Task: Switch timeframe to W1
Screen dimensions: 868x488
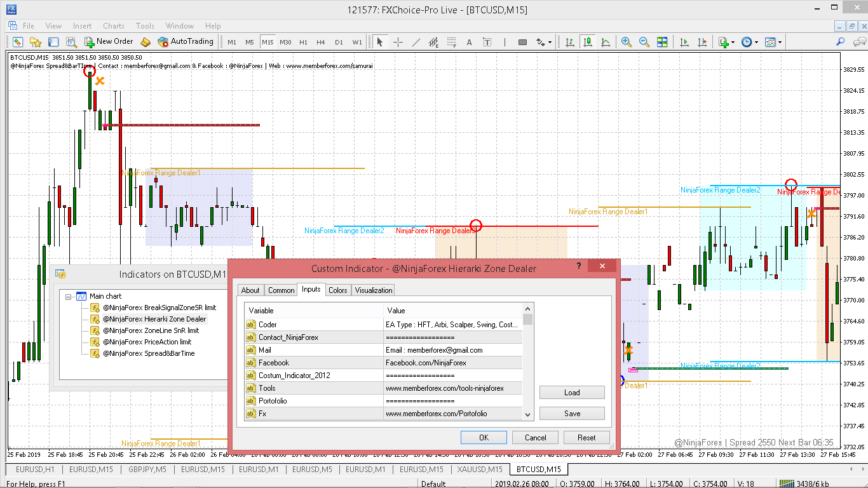Action: tap(357, 43)
